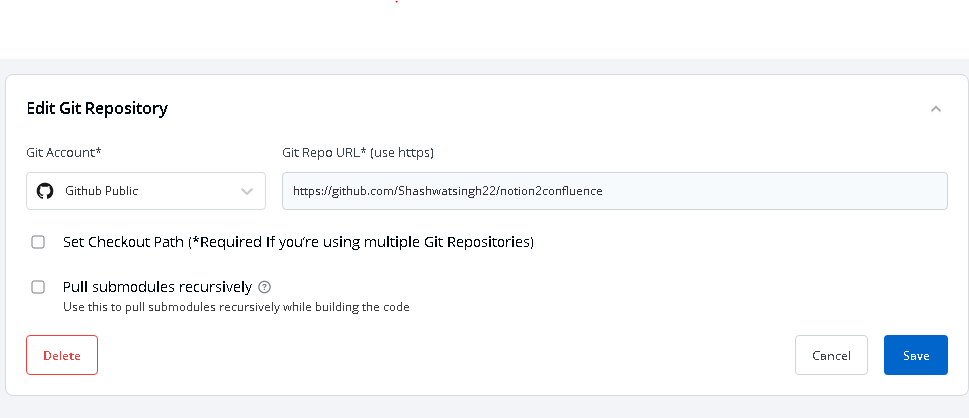Click the Pull submodules recursively label text
Screen dimensions: 969x418
coord(158,287)
